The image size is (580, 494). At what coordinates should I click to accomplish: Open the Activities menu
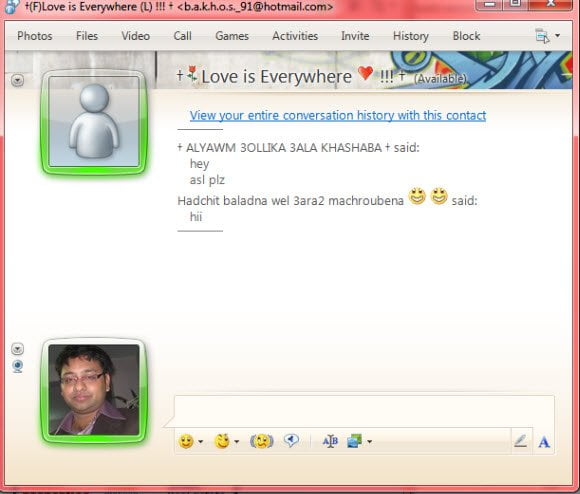tap(295, 36)
